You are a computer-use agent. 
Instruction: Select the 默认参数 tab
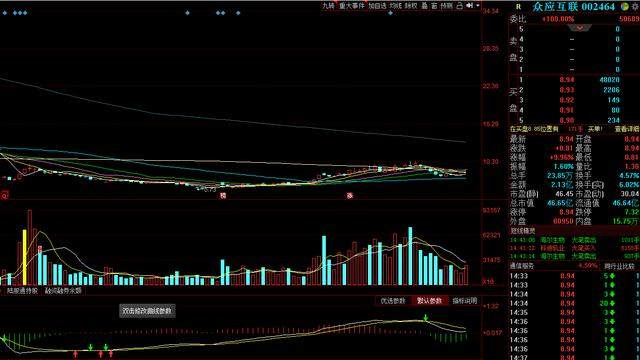(429, 301)
